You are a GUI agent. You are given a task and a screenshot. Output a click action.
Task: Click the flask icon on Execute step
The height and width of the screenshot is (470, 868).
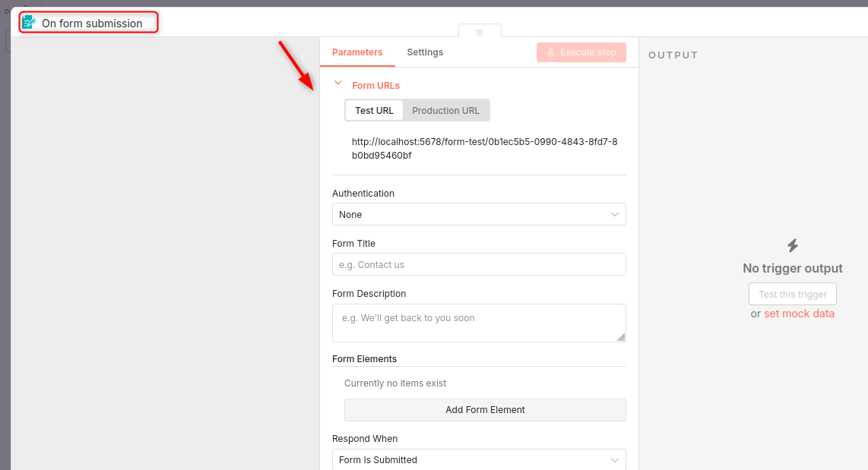click(x=551, y=52)
